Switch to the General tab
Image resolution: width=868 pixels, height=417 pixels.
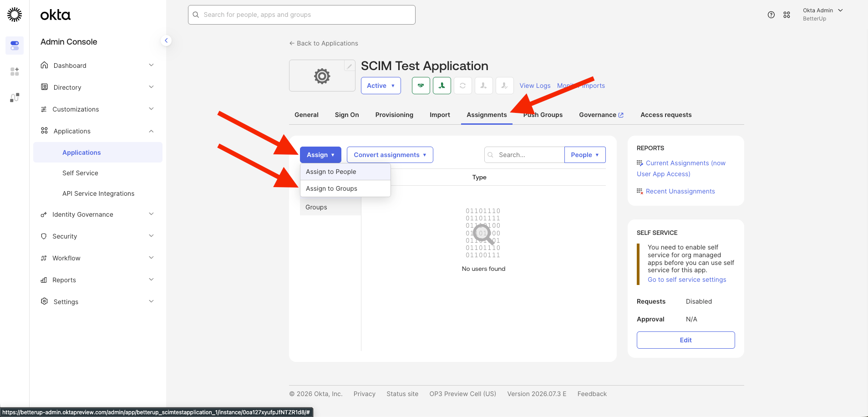[306, 115]
